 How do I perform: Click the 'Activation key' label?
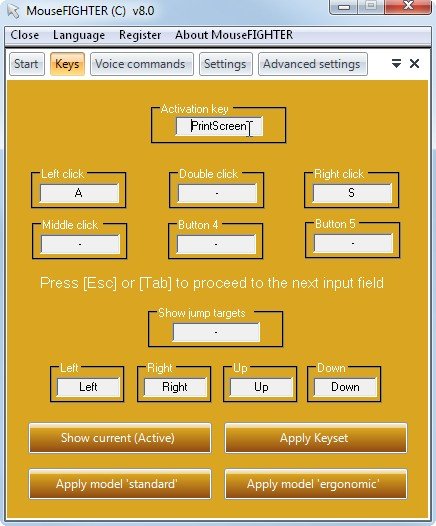[195, 109]
